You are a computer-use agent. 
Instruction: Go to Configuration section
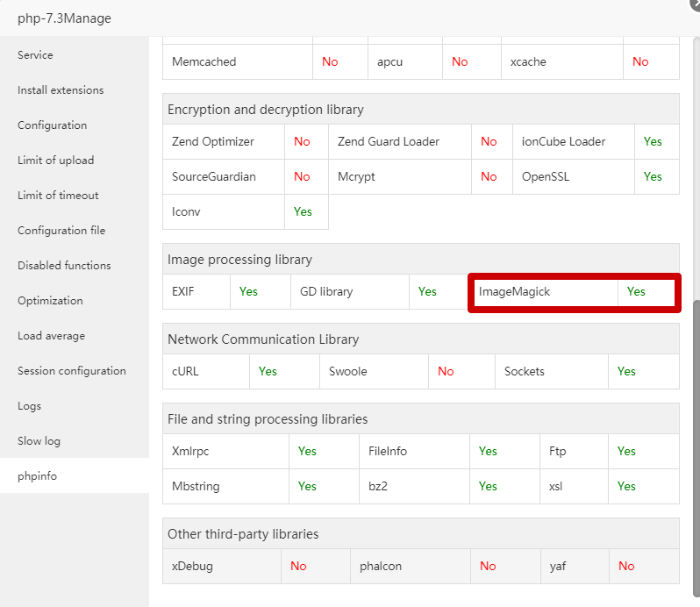pyautogui.click(x=53, y=125)
